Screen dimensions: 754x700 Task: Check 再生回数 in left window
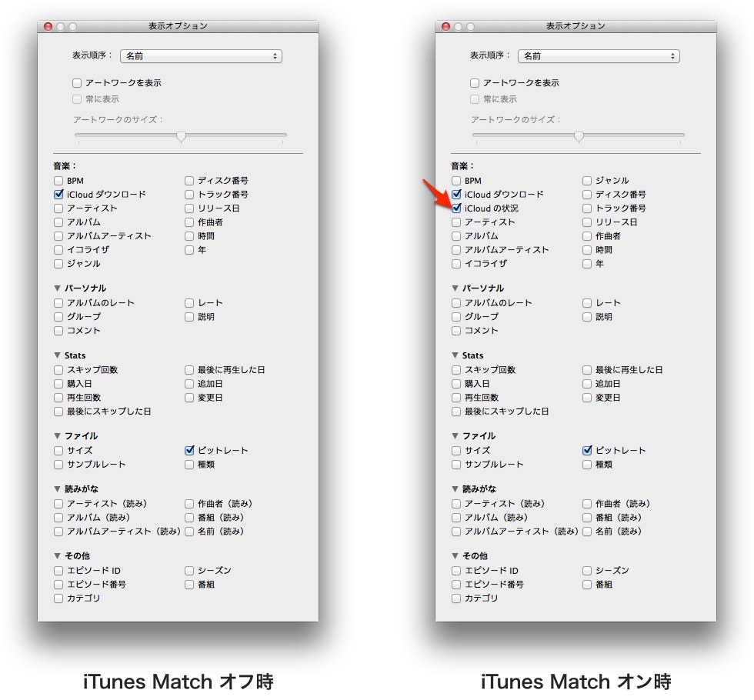[x=58, y=398]
